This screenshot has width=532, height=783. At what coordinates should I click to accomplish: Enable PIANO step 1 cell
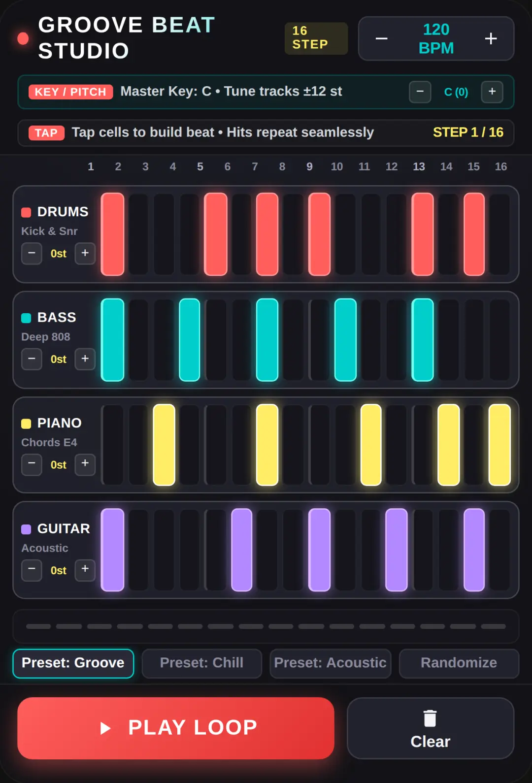click(113, 445)
